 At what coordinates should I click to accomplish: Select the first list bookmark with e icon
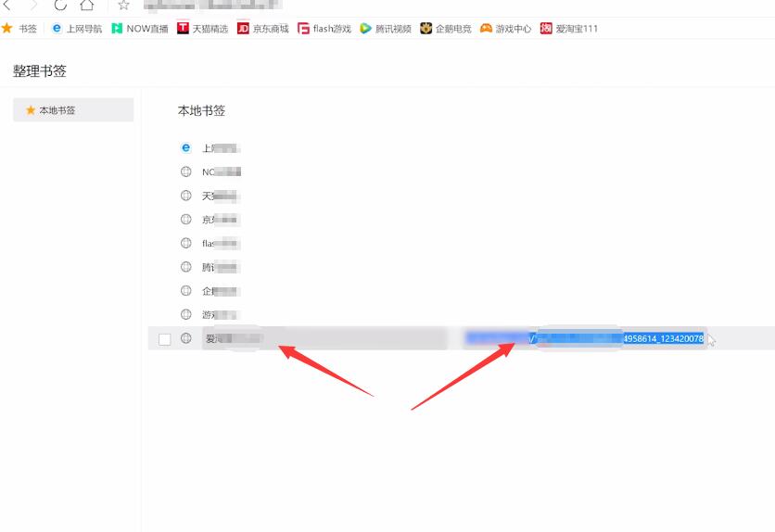pyautogui.click(x=210, y=147)
